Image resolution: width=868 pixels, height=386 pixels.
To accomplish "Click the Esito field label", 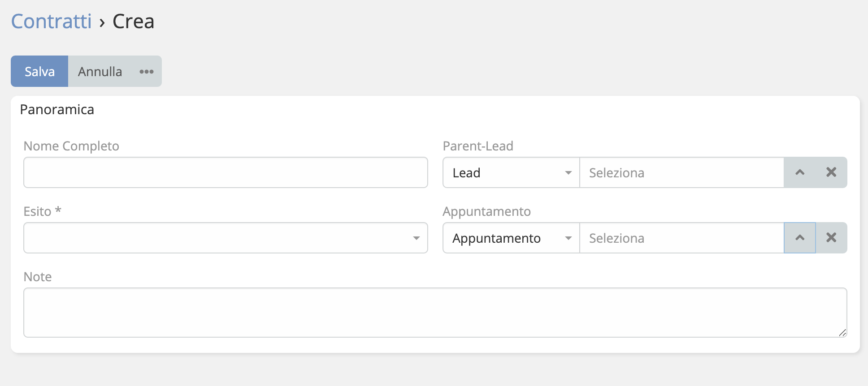I will point(38,211).
